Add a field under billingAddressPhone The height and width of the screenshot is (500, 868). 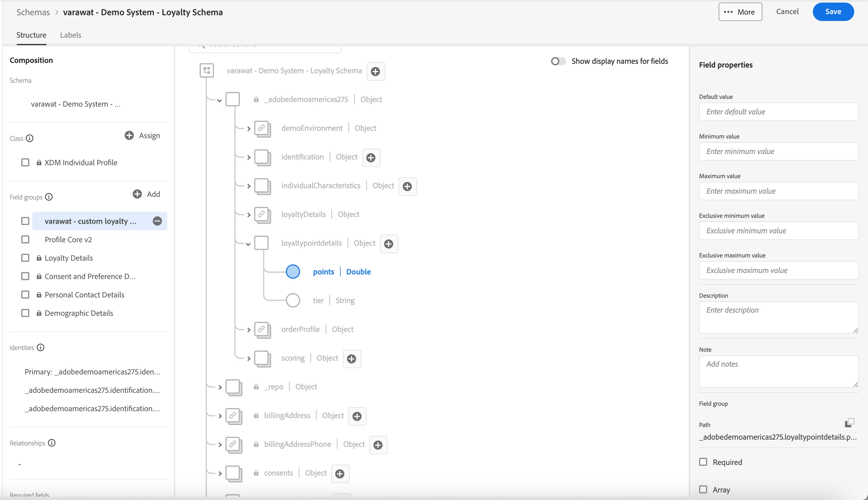tap(378, 445)
